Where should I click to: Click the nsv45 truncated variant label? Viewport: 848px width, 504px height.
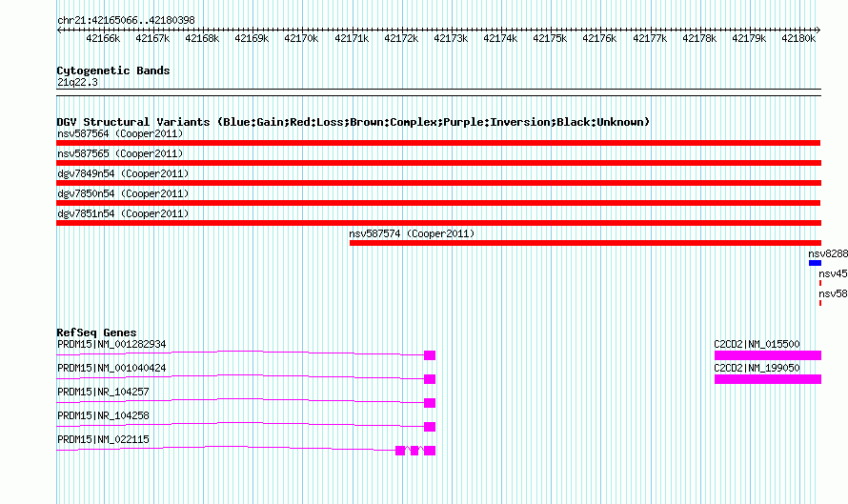(x=833, y=273)
